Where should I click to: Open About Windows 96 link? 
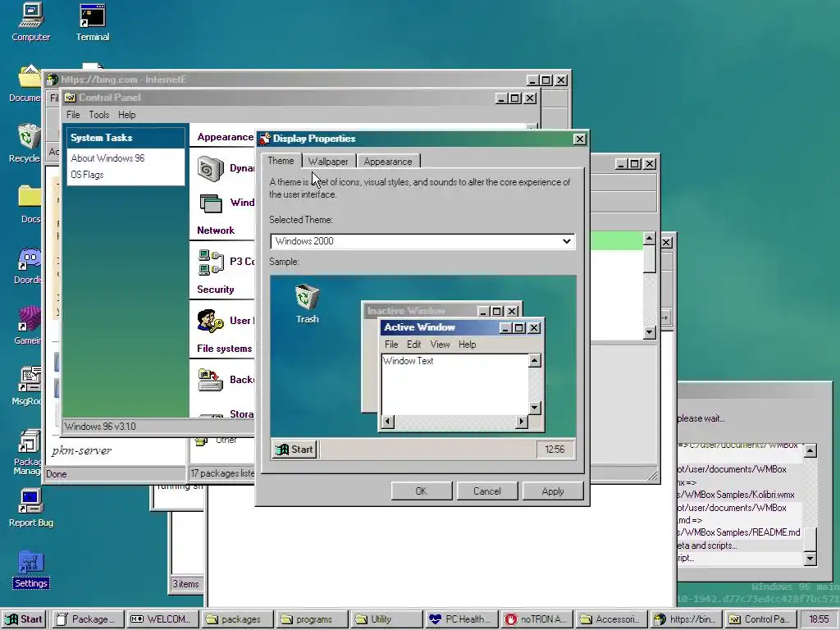point(107,158)
